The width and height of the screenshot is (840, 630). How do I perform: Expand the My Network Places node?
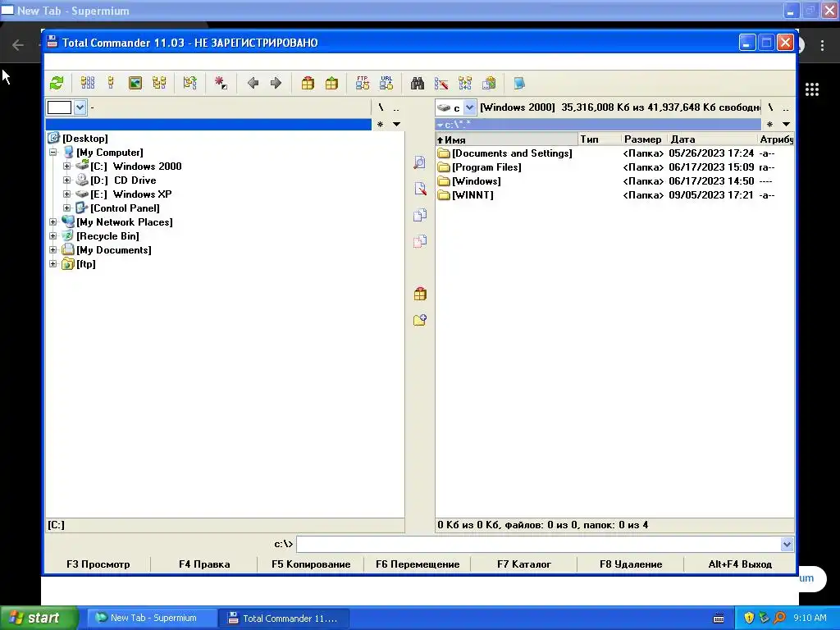(53, 221)
